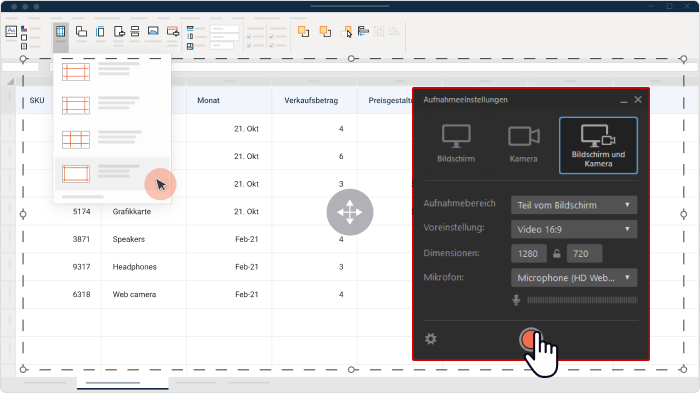Open recording settings gear icon
Image resolution: width=700 pixels, height=393 pixels.
(431, 339)
